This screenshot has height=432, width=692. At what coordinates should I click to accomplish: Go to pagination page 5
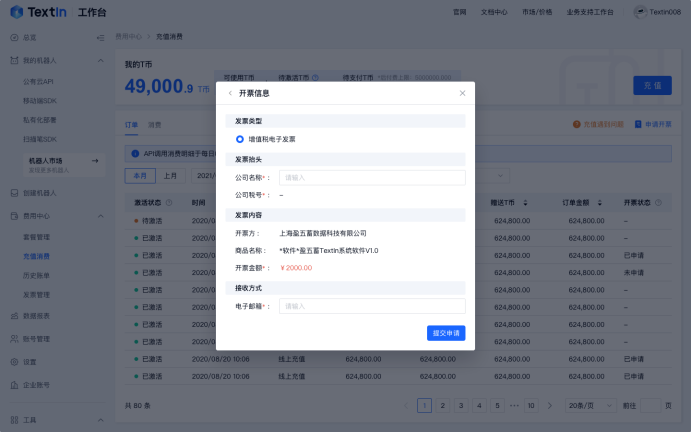(x=497, y=406)
